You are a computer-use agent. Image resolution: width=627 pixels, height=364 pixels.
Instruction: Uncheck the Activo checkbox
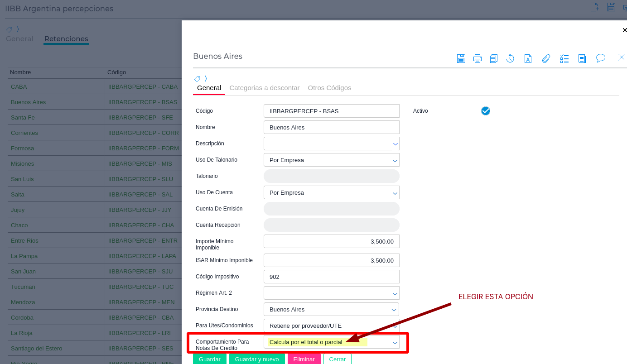pyautogui.click(x=486, y=111)
